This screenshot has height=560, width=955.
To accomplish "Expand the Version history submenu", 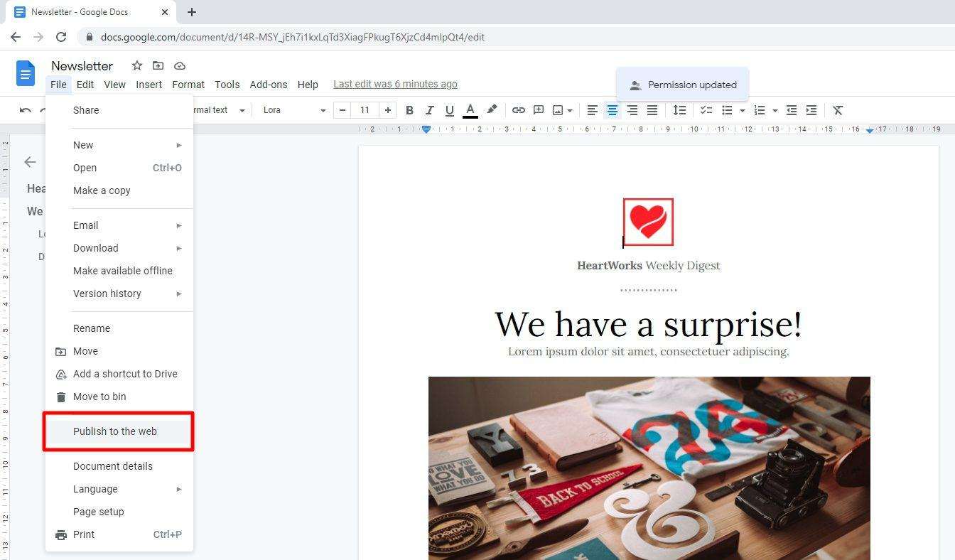I will tap(119, 294).
